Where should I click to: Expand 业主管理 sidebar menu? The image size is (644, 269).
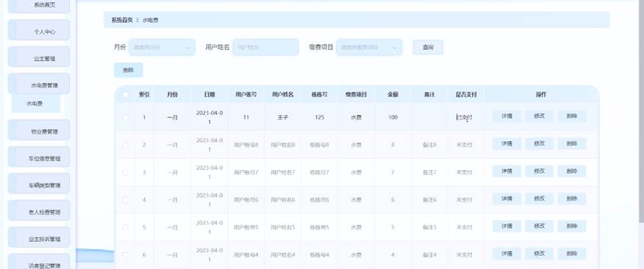point(39,57)
